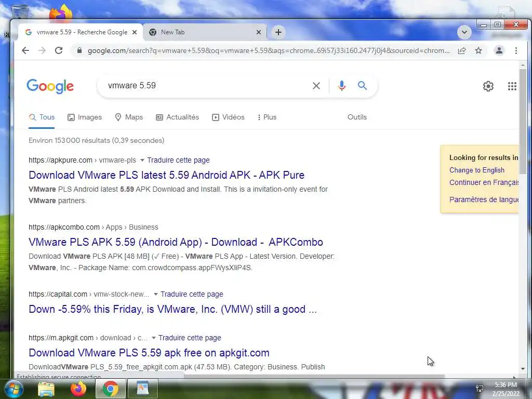Screen dimensions: 532x399
Task: Expand the dropdown arrow next to m.apkgit.com
Action: (x=154, y=338)
